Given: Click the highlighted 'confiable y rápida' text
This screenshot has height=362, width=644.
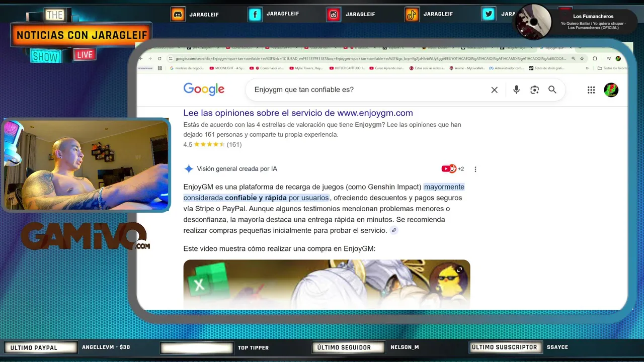Looking at the screenshot, I should click(x=256, y=198).
